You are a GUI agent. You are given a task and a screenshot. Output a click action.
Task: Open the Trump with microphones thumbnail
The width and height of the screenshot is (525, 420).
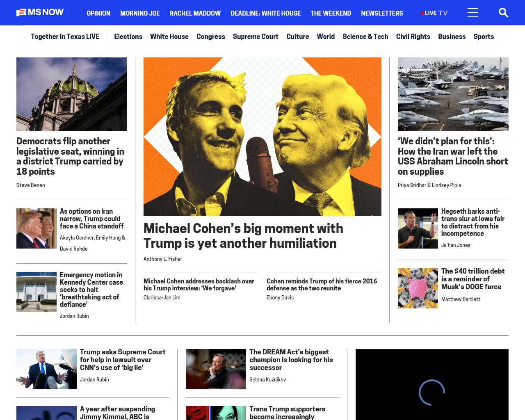click(46, 369)
